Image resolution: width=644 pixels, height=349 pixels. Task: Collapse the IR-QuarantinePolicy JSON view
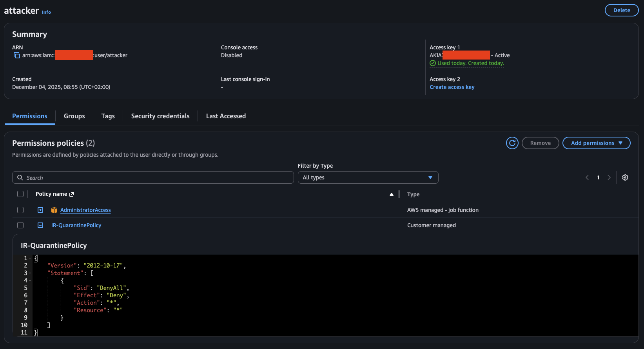40,225
